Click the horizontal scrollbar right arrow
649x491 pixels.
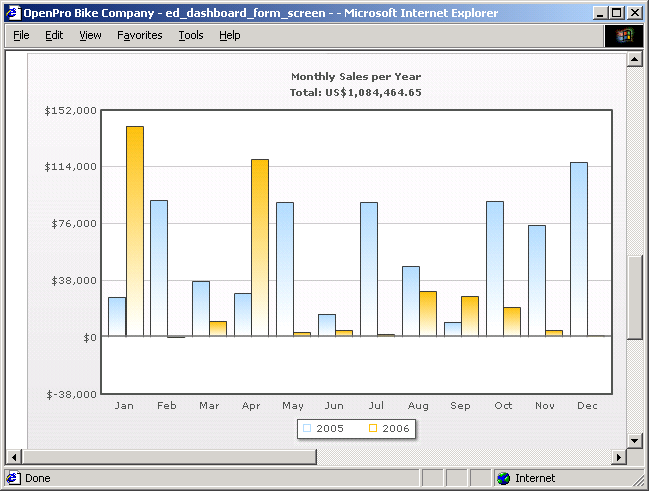pyautogui.click(x=618, y=457)
